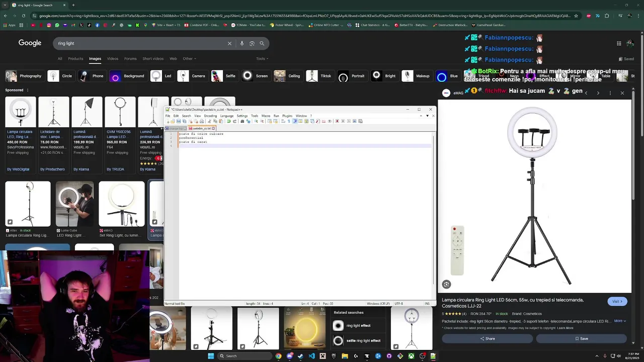
Task: Click the Windows Start button
Action: [212, 356]
